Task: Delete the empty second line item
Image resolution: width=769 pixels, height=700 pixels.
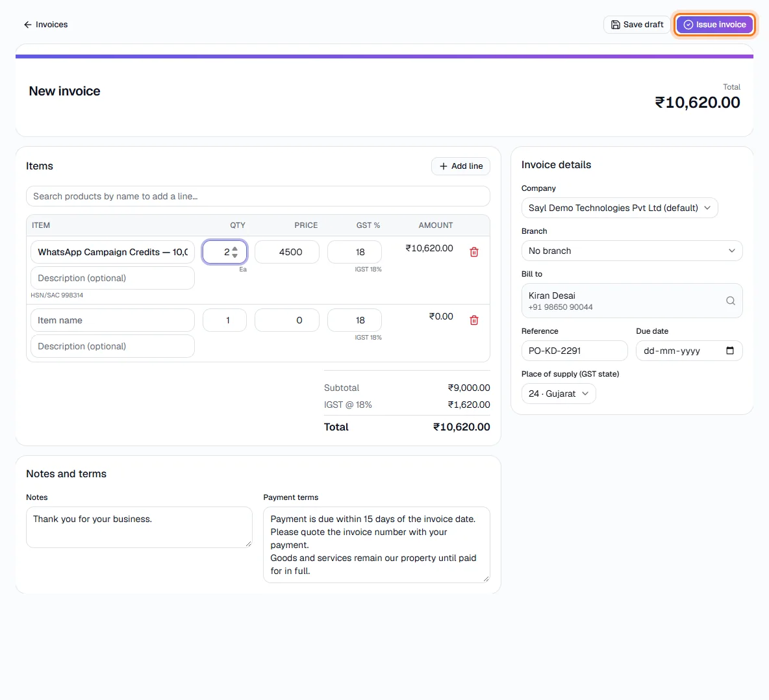Action: pos(474,320)
